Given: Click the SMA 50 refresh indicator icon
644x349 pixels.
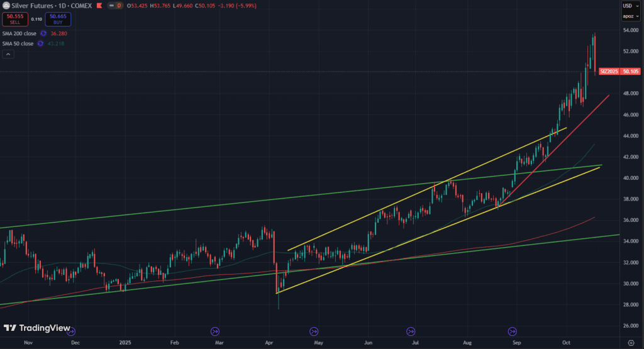Looking at the screenshot, I should [41, 43].
